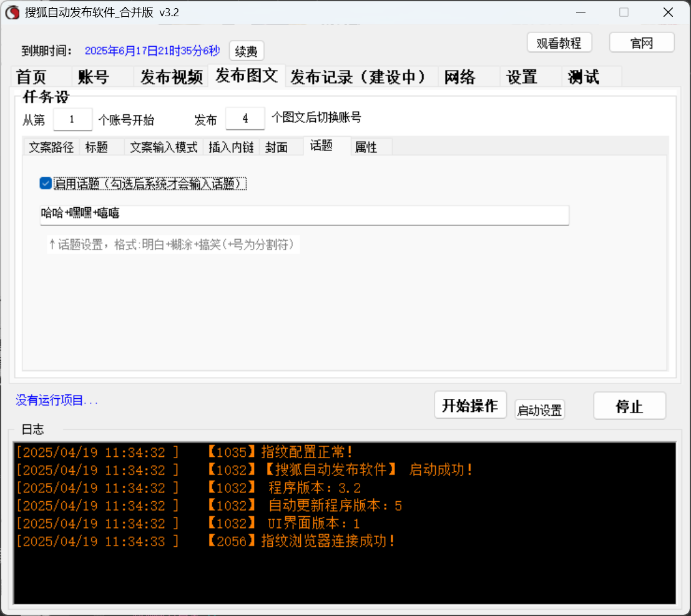Uncheck the 启用话题 checkbox

coord(46,183)
